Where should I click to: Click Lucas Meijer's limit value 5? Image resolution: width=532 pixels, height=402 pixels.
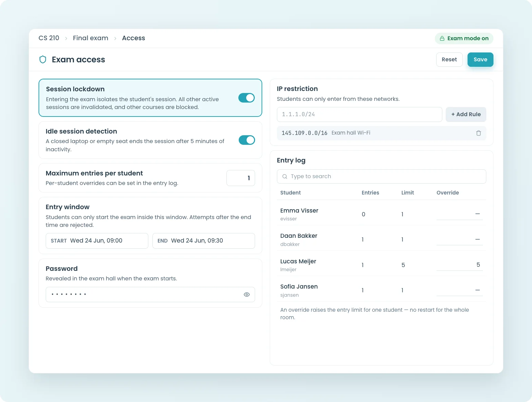(x=403, y=265)
